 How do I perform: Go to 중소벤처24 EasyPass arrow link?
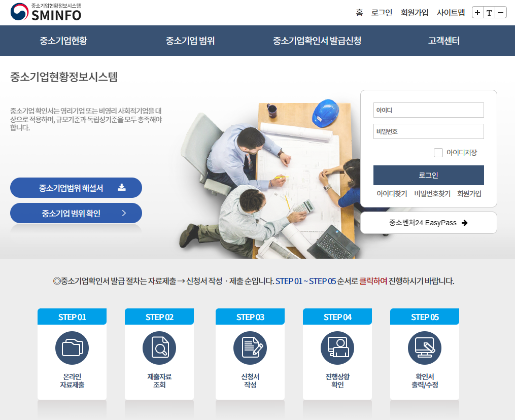pyautogui.click(x=428, y=223)
